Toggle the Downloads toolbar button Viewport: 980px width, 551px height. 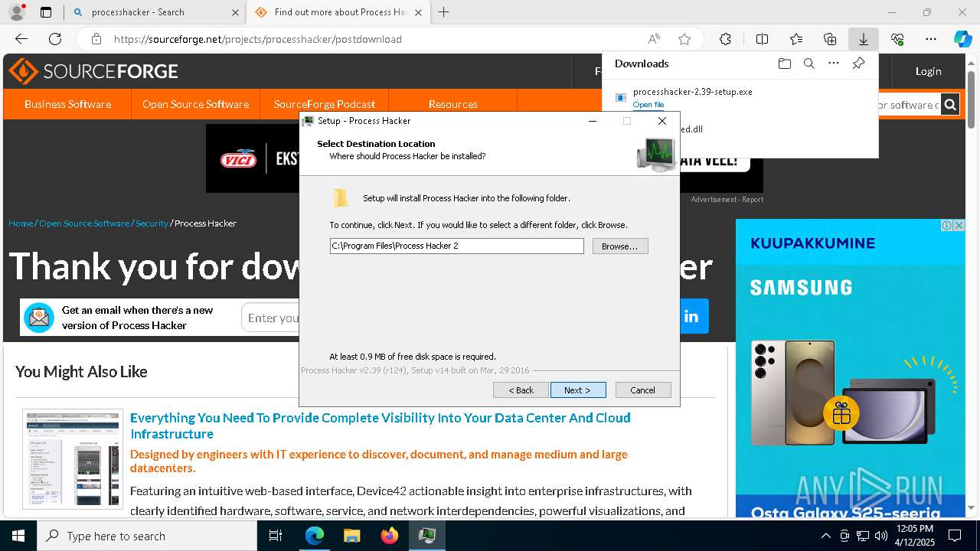[x=863, y=39]
